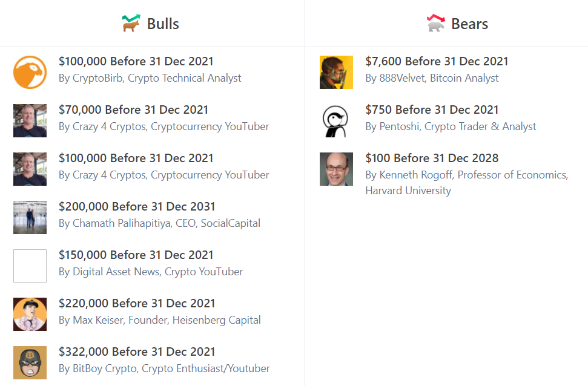Open the $100 Before 31 Dec 2028 prediction
588x386 pixels.
(432, 158)
